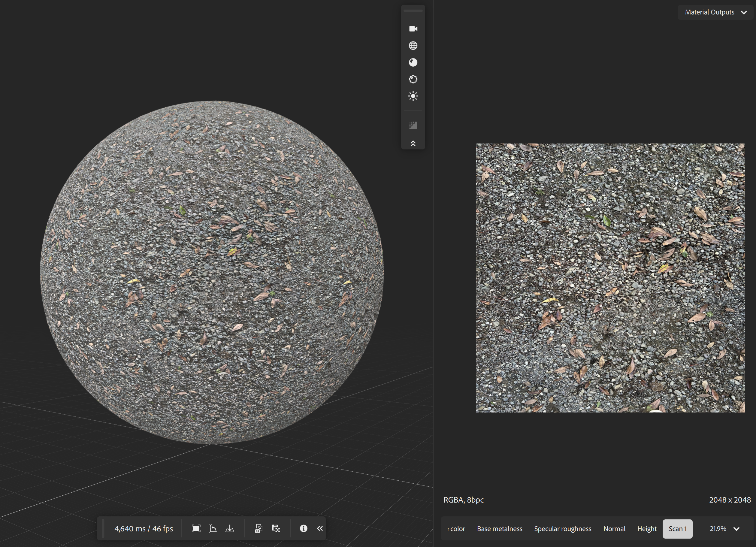Open the Material Outputs dropdown
Viewport: 756px width, 547px height.
click(716, 12)
